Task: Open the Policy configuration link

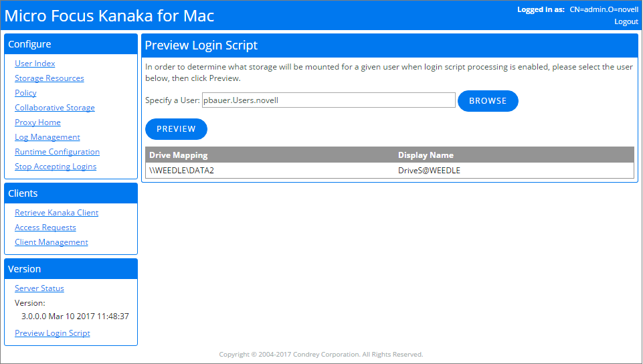Action: click(25, 93)
